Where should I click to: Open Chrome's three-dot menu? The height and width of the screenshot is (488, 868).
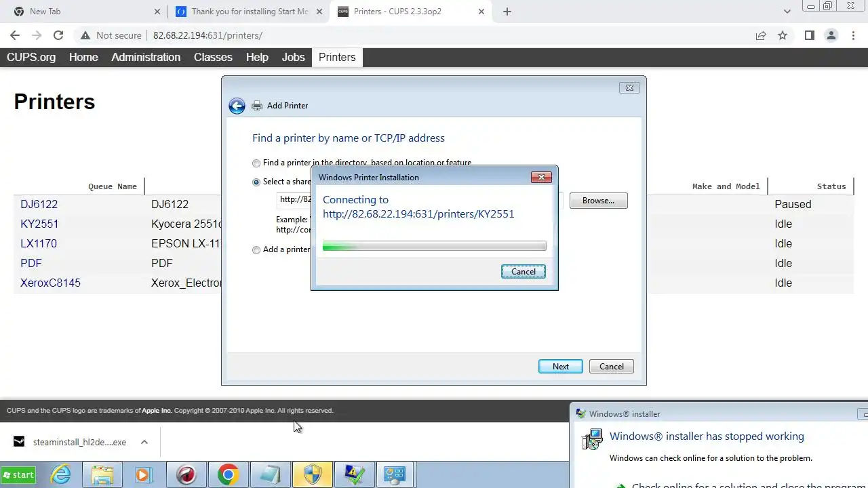pyautogui.click(x=852, y=35)
